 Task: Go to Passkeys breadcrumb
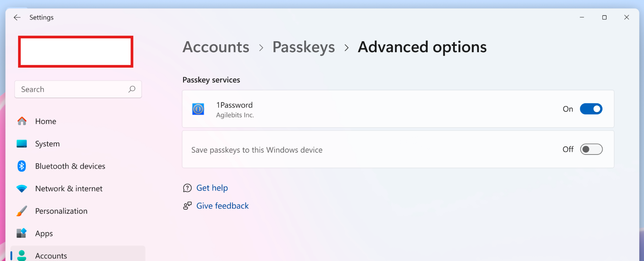(x=303, y=47)
